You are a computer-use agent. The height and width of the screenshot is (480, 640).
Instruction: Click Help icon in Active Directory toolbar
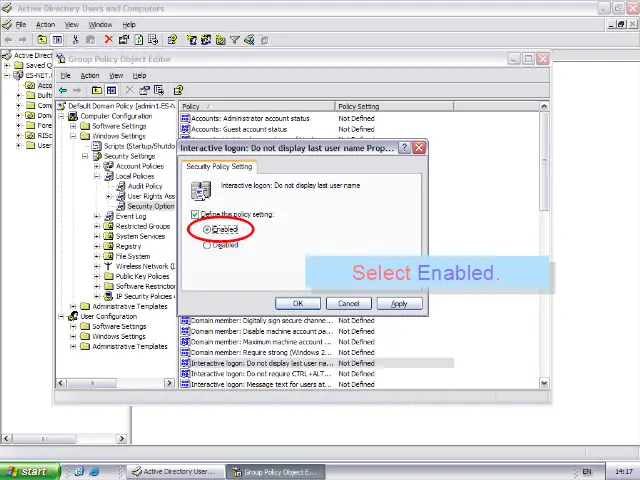click(172, 40)
